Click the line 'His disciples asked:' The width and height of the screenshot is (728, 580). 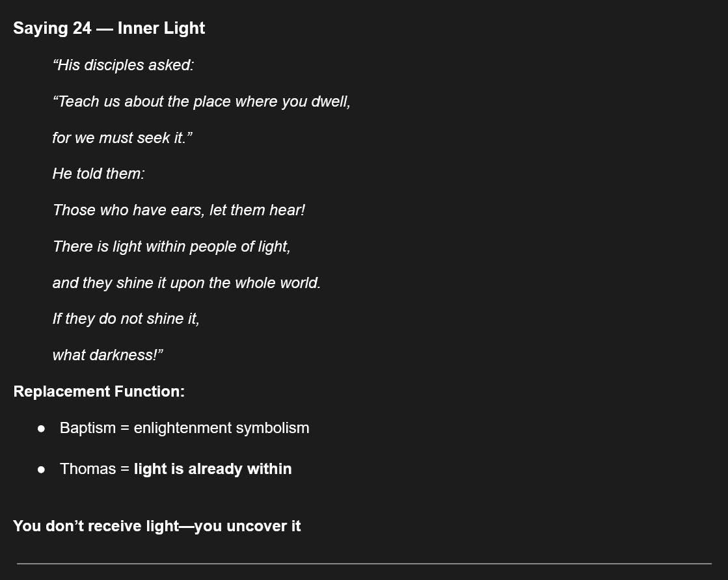(x=123, y=66)
